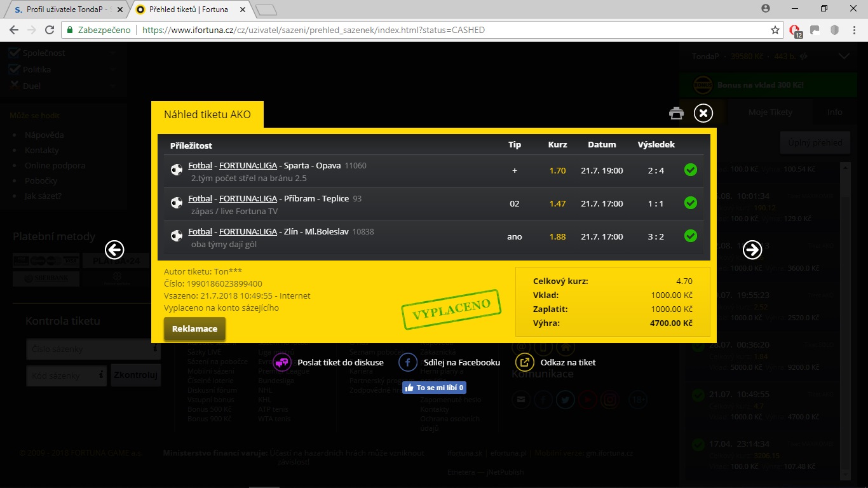This screenshot has height=488, width=868.
Task: Click the Výsledek column header
Action: point(656,144)
